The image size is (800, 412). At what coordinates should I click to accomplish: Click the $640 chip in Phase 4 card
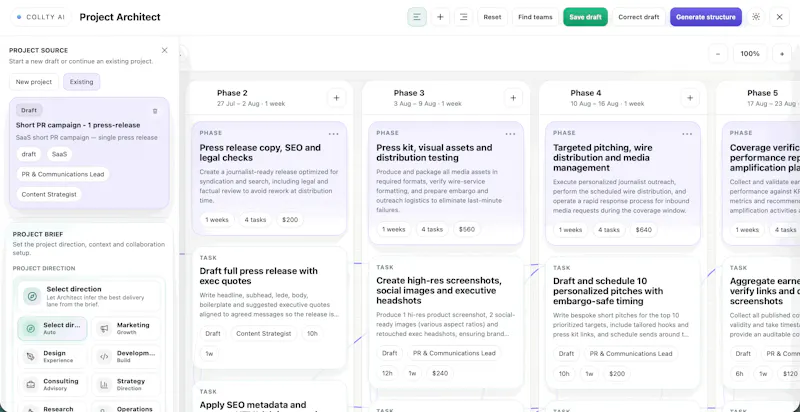(x=644, y=229)
